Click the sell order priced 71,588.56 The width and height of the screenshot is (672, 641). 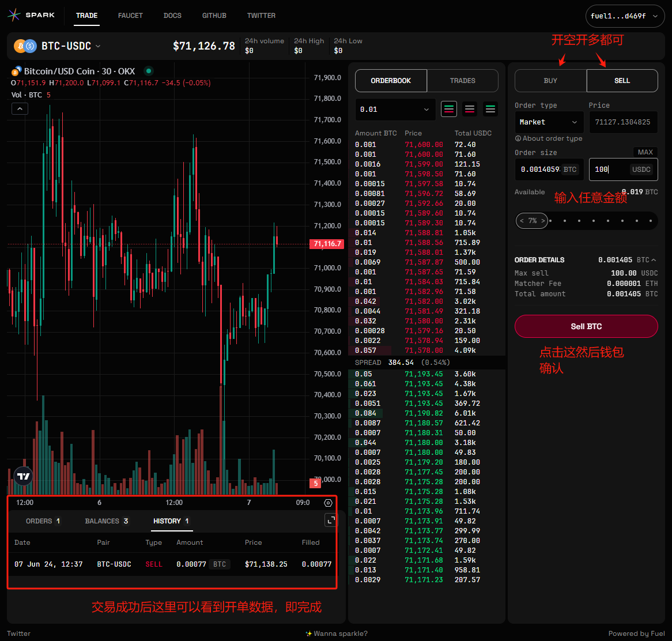[x=427, y=243]
